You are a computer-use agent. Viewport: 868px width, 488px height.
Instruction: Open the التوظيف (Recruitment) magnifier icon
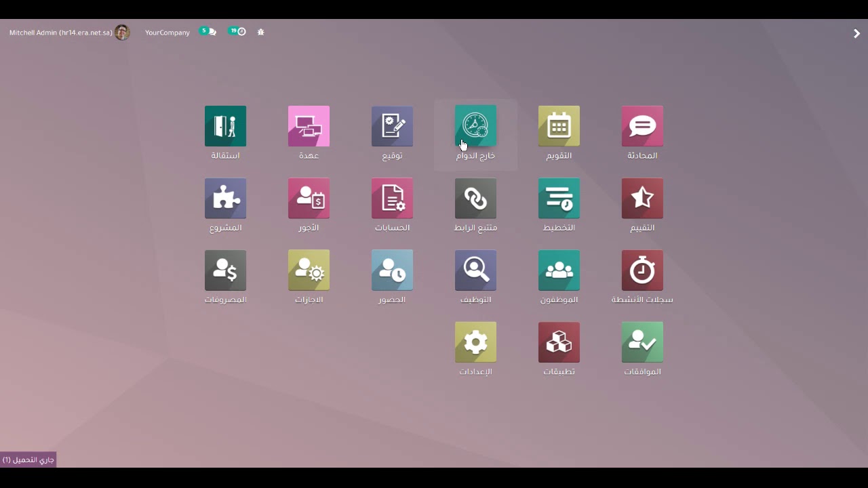click(x=475, y=270)
